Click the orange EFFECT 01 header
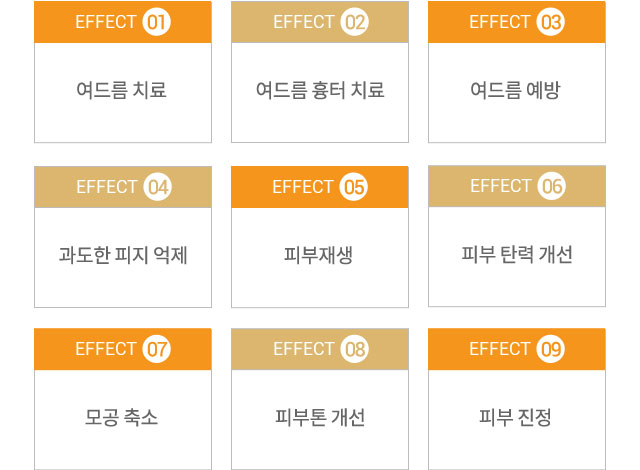The width and height of the screenshot is (640, 470). (x=123, y=22)
